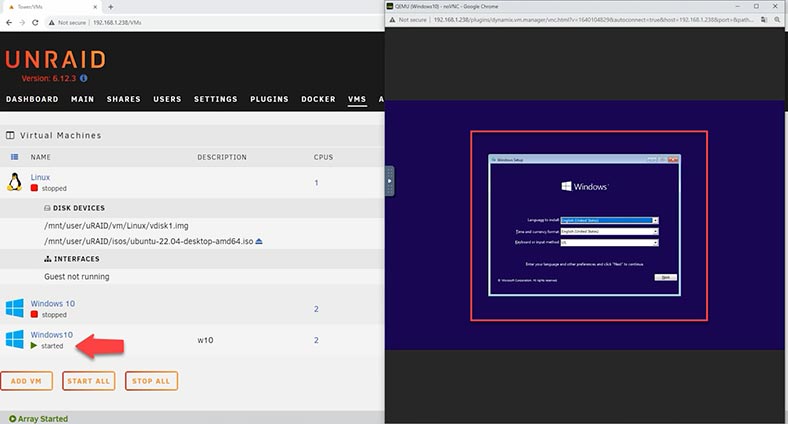788x424 pixels.
Task: Click the ADD VM button
Action: (x=26, y=381)
